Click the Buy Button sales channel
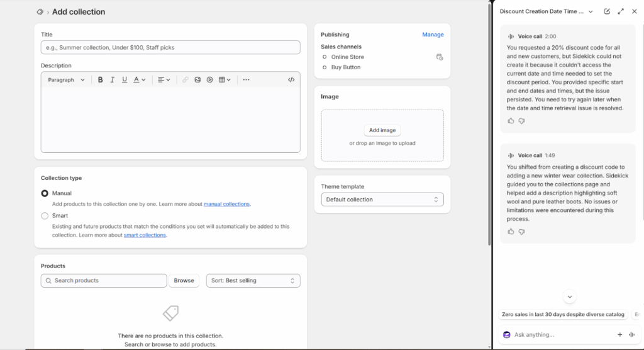Image resolution: width=644 pixels, height=350 pixels. (x=346, y=67)
